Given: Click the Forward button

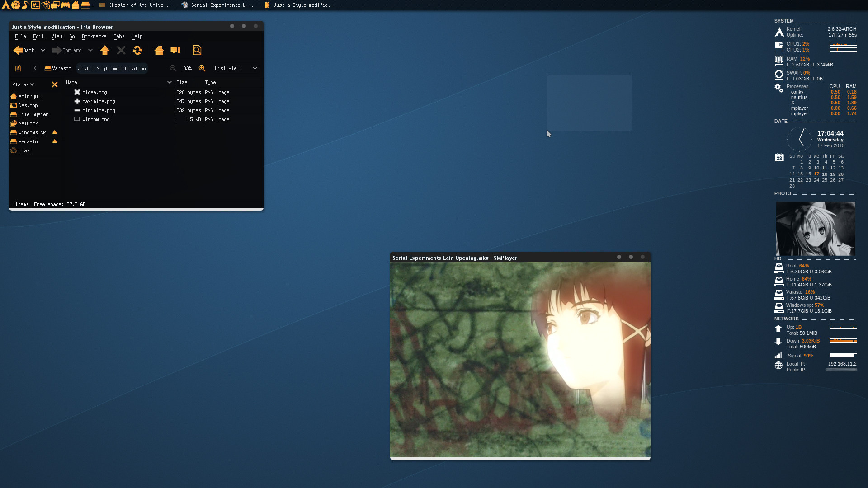Looking at the screenshot, I should click(67, 50).
